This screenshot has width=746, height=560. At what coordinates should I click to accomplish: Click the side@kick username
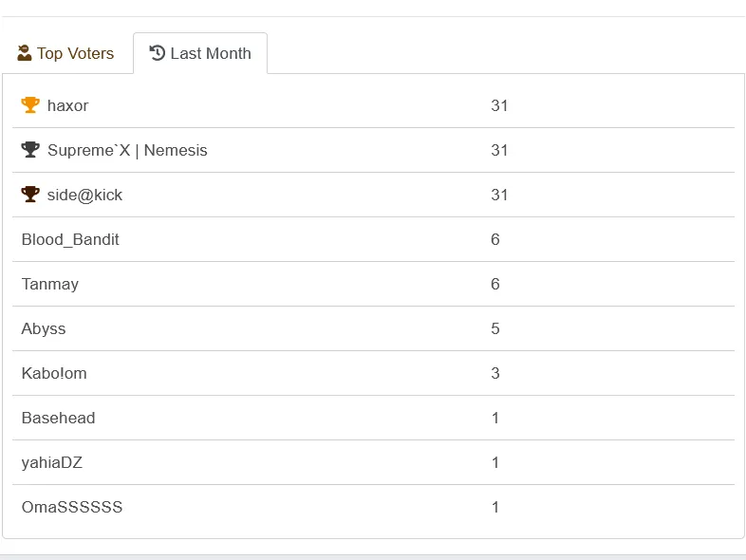84,196
